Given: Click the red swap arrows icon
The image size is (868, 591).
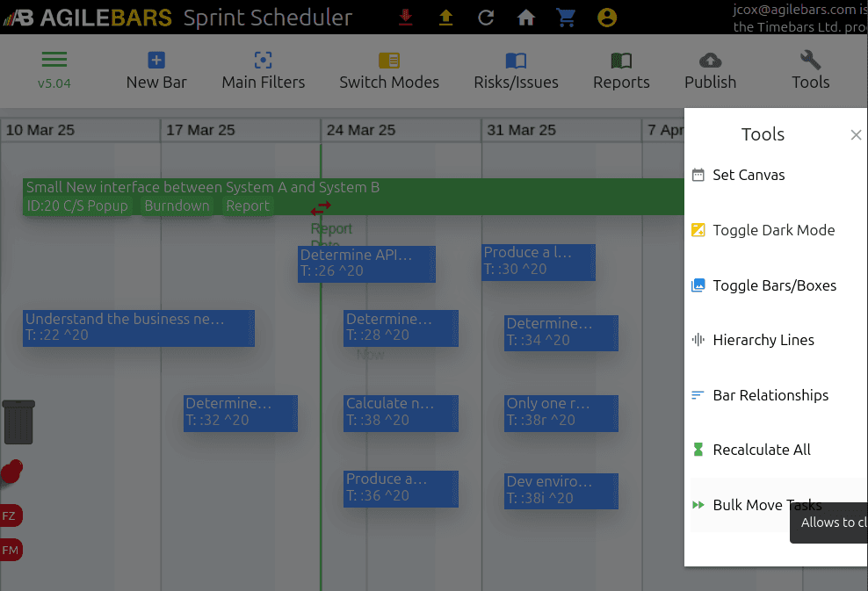Looking at the screenshot, I should pos(321,208).
